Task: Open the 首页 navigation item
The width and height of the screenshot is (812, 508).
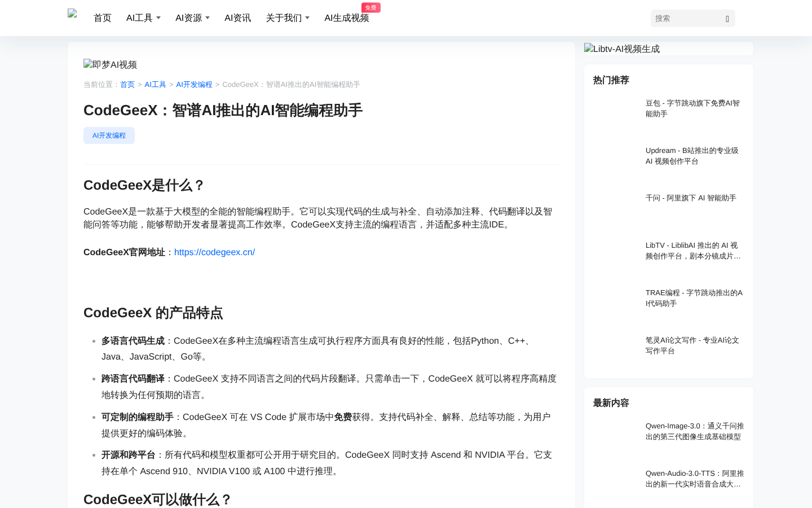Action: [103, 18]
